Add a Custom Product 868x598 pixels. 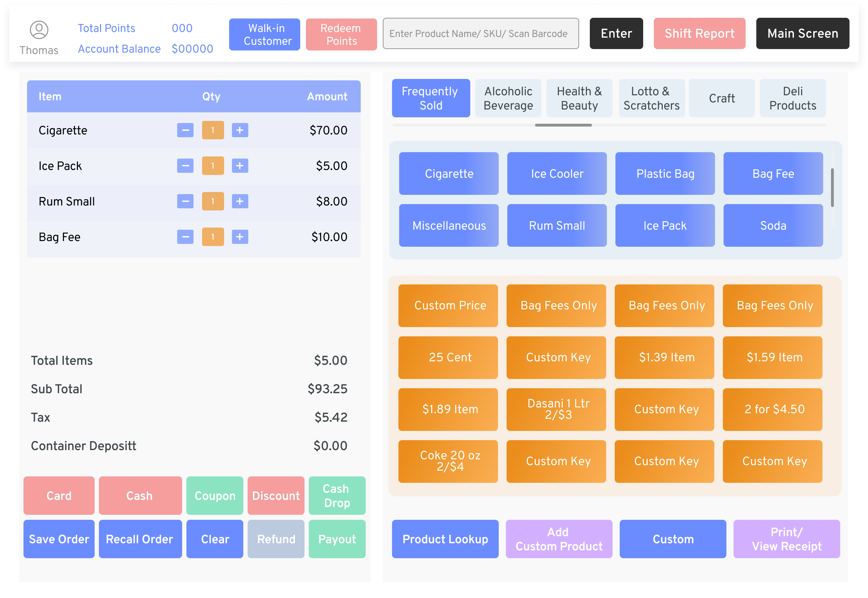pyautogui.click(x=559, y=539)
